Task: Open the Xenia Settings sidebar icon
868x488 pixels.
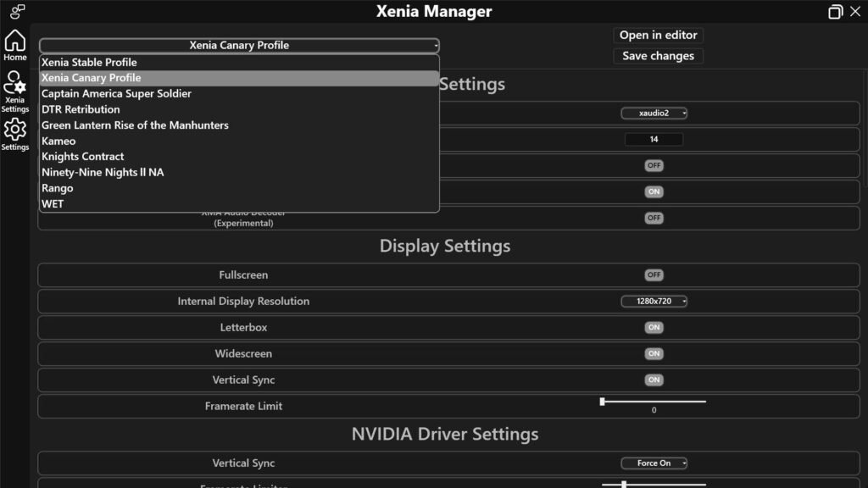Action: (x=15, y=91)
